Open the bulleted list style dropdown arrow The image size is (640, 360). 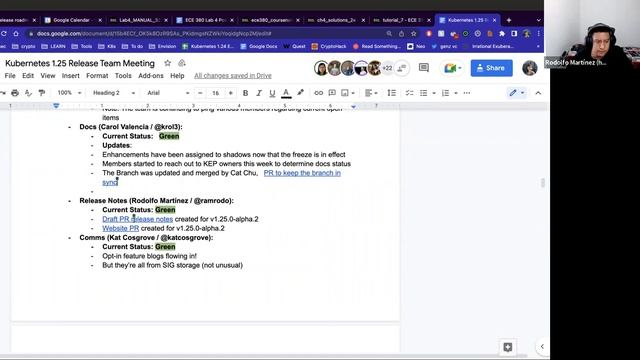433,93
